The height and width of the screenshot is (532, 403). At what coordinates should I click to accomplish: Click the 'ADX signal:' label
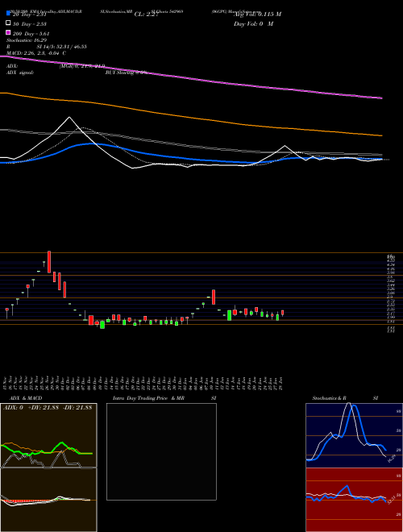tap(19, 73)
